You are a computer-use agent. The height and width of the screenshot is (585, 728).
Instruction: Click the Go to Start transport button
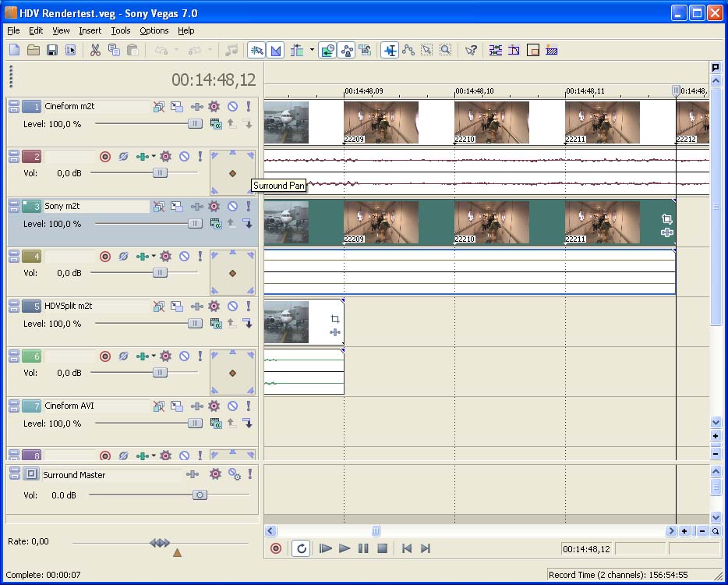(407, 549)
